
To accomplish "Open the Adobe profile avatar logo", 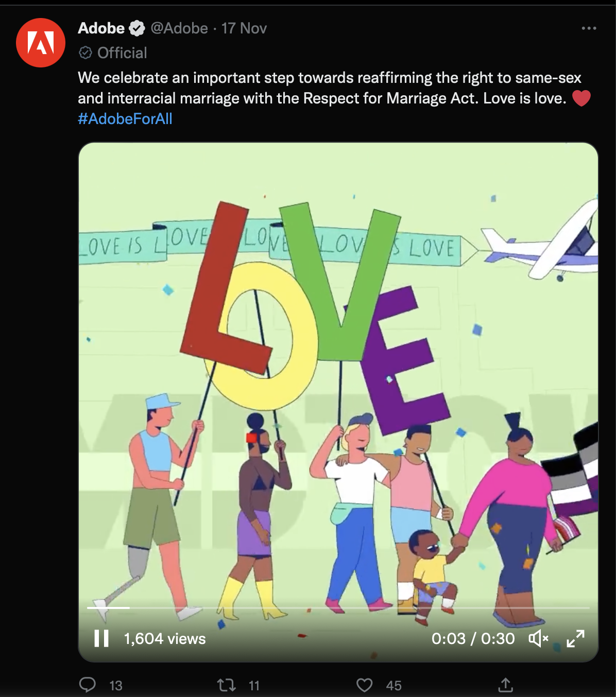I will [x=41, y=43].
